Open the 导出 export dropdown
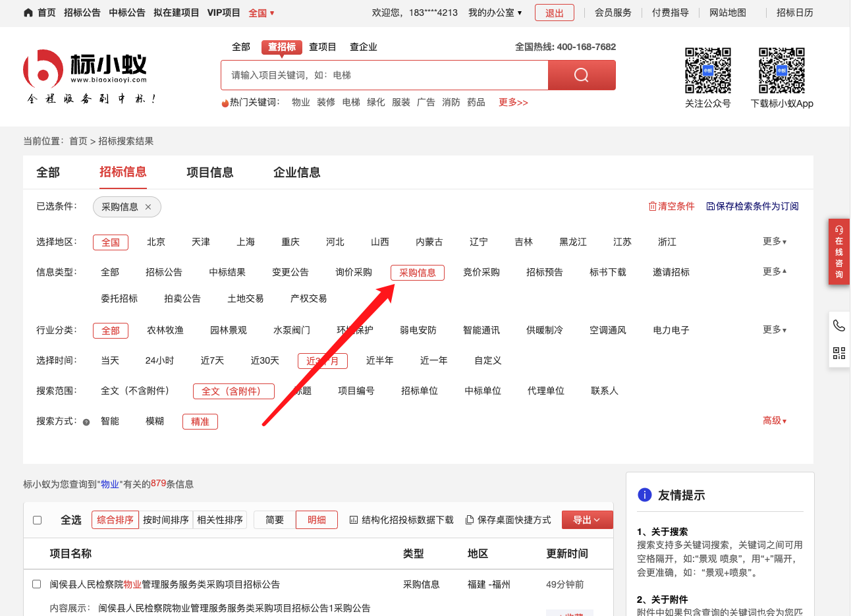 (587, 520)
